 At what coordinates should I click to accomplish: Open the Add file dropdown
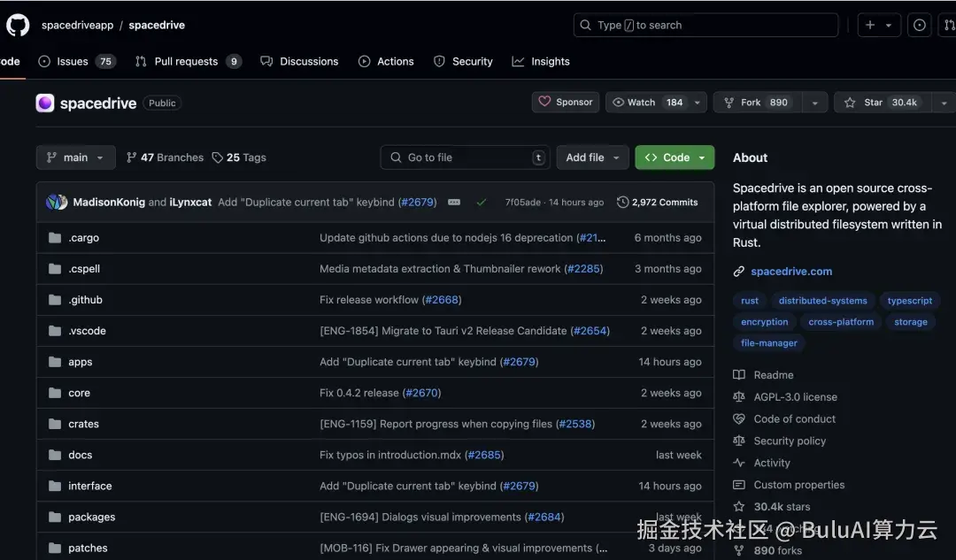tap(592, 157)
